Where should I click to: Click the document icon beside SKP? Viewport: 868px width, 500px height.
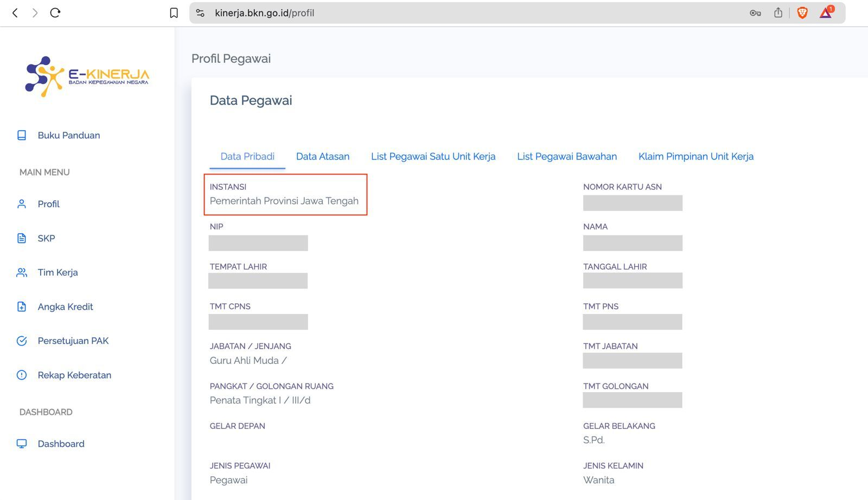(22, 238)
